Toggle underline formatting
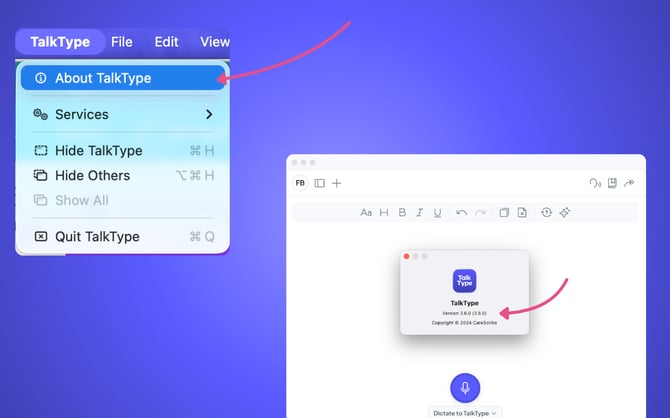Image resolution: width=670 pixels, height=418 pixels. [x=437, y=213]
